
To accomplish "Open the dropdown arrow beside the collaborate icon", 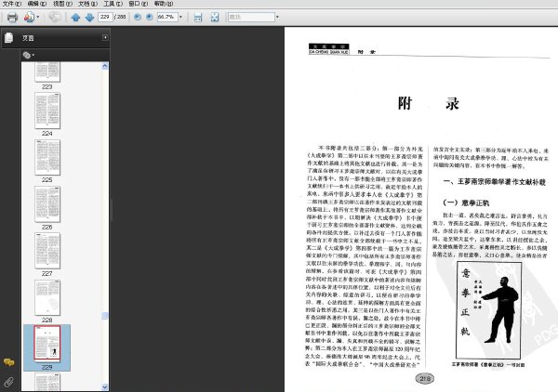I will [38, 17].
